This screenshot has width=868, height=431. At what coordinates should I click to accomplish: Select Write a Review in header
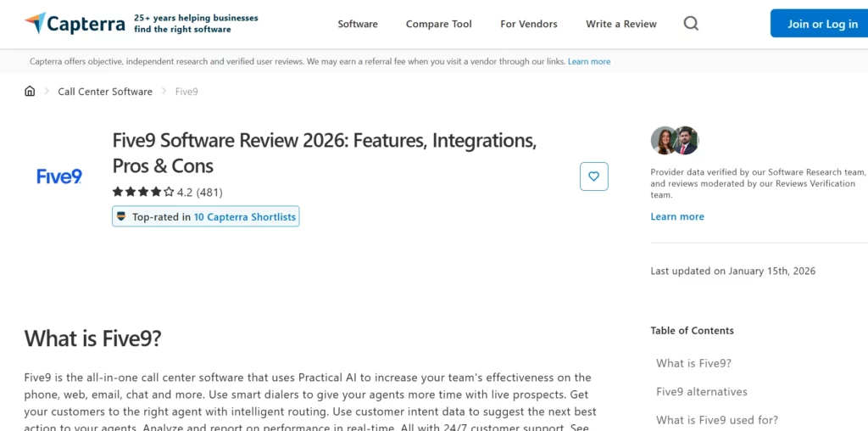tap(621, 24)
